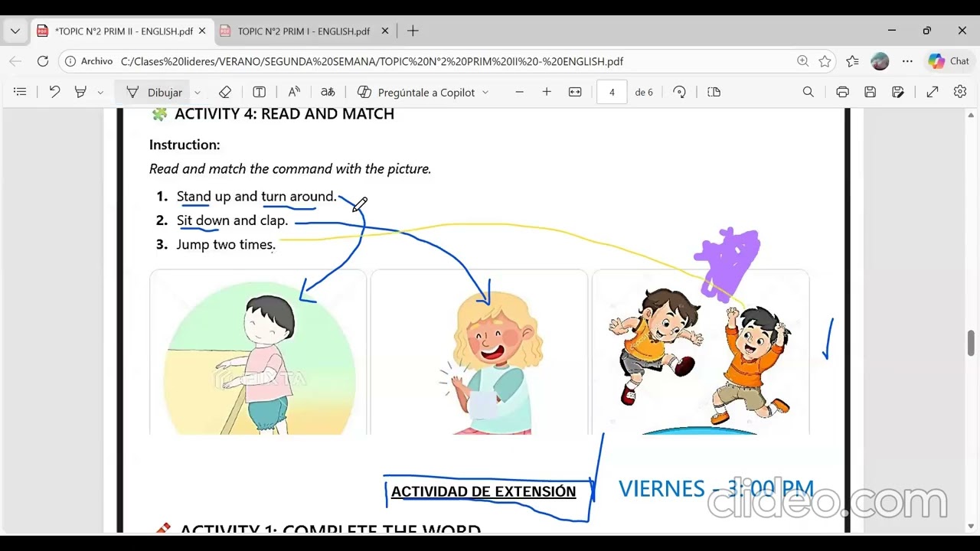The height and width of the screenshot is (551, 980).
Task: Add this page to favorites with the star
Action: (x=825, y=61)
